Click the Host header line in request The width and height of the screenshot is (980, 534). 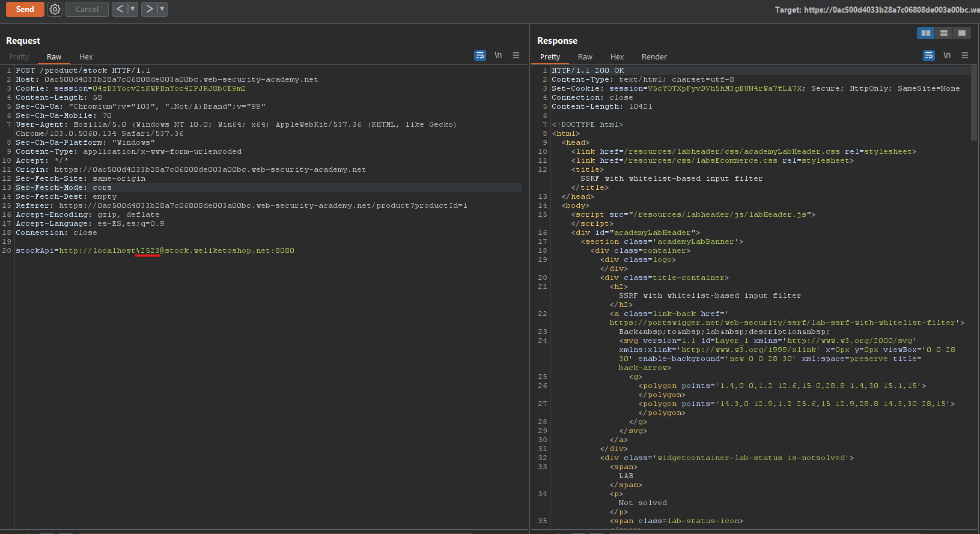pos(167,79)
